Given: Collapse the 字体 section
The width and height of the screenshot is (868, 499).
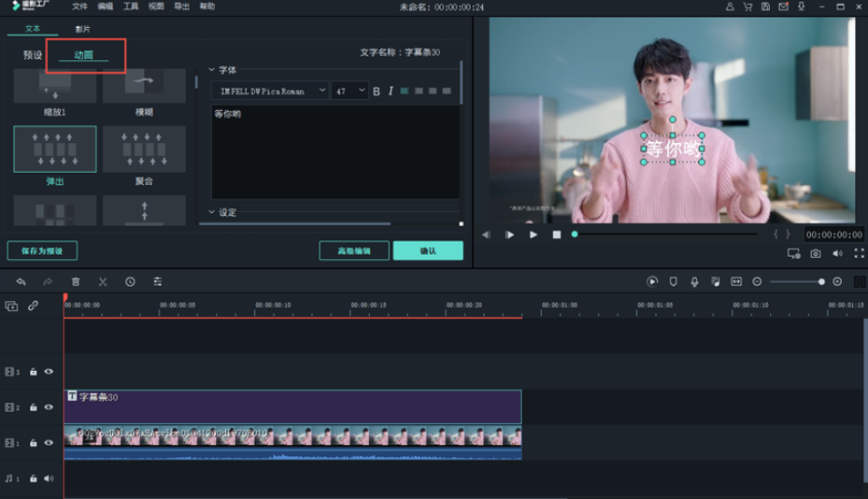Looking at the screenshot, I should (x=212, y=70).
